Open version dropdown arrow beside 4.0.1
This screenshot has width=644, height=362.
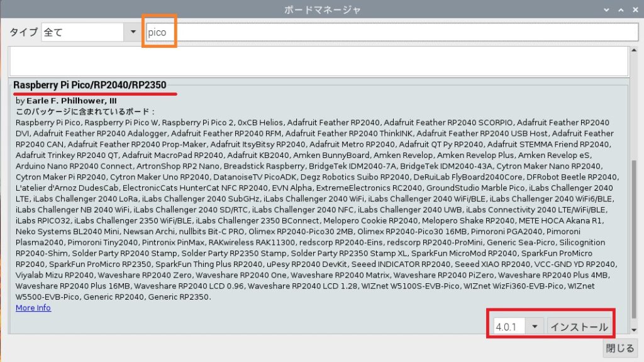pyautogui.click(x=535, y=327)
